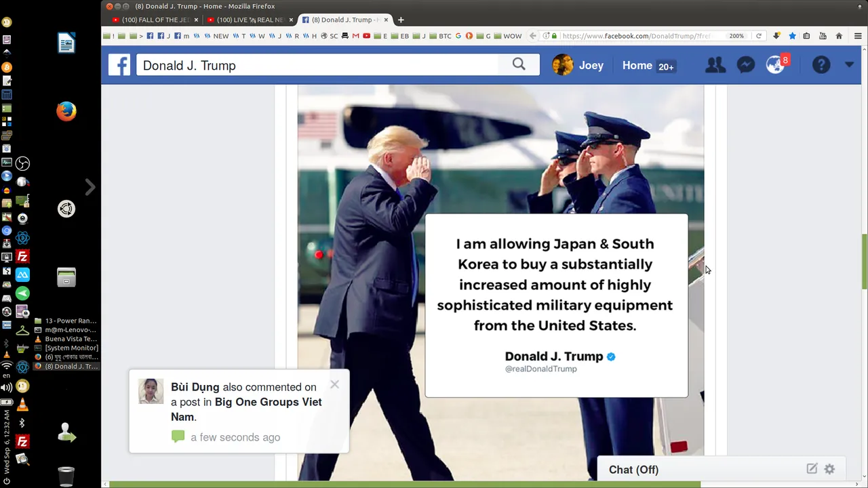Image resolution: width=868 pixels, height=488 pixels.
Task: Click the en keyboard layout indicator
Action: (7, 375)
